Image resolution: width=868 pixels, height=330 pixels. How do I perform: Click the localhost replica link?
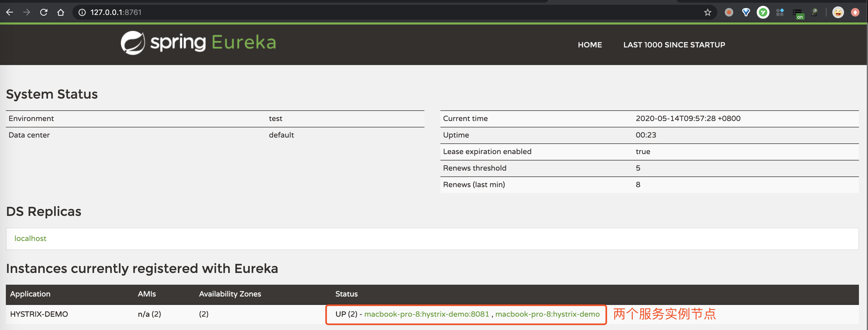click(30, 238)
